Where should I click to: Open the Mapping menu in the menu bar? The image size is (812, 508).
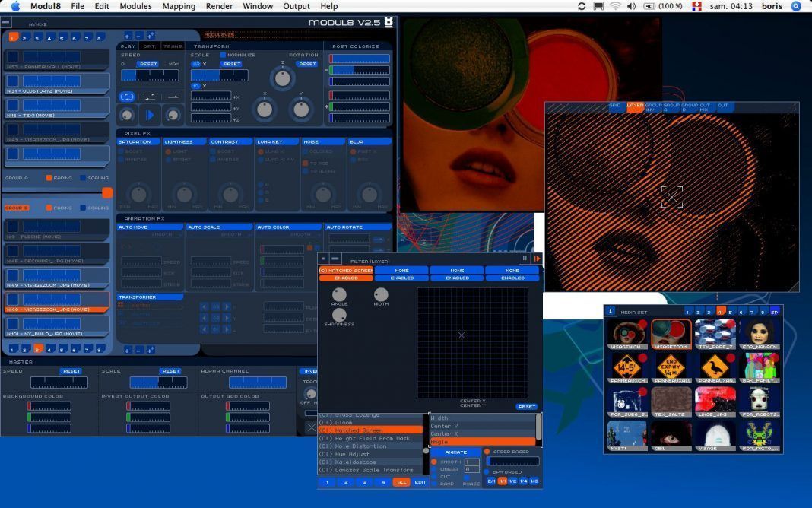tap(179, 6)
